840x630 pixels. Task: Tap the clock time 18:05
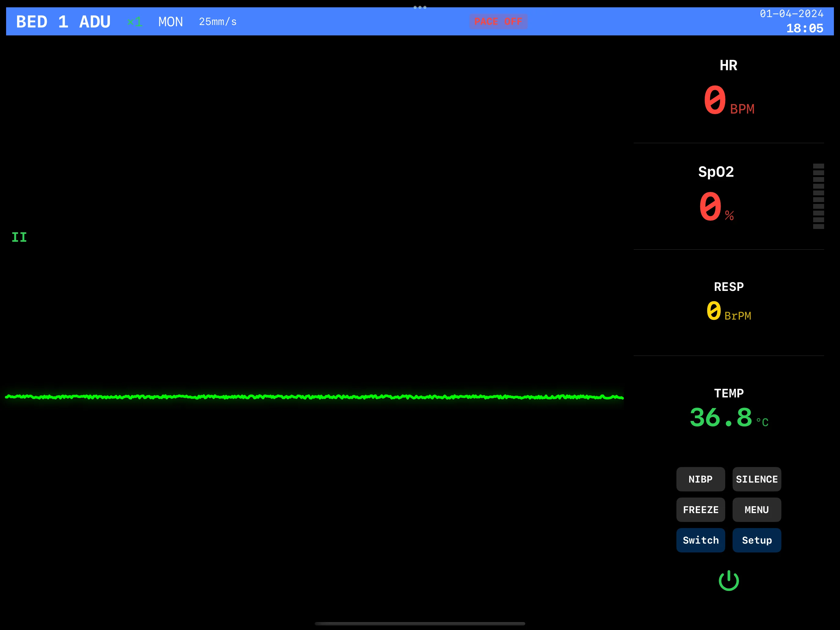[805, 28]
